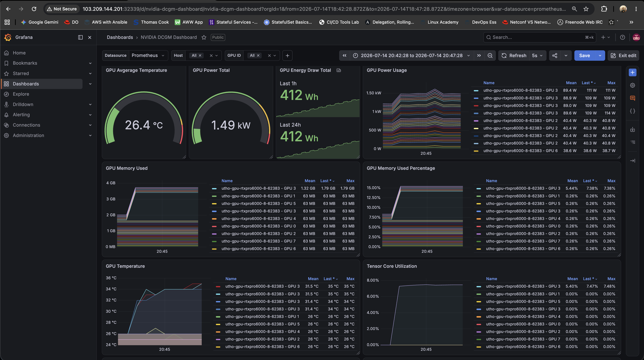The image size is (644, 360).
Task: Toggle GPU 0 series in Memory Used Percentage legend
Action: coord(523,226)
